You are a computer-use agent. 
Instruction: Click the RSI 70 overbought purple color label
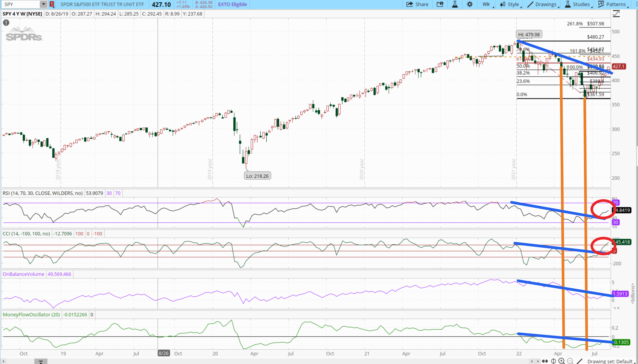[118, 193]
